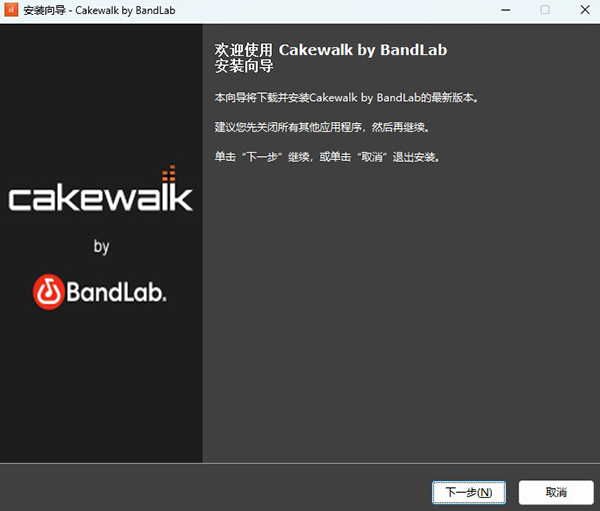
Task: Click the text 单击“下一步”继续
Action: tap(262, 157)
